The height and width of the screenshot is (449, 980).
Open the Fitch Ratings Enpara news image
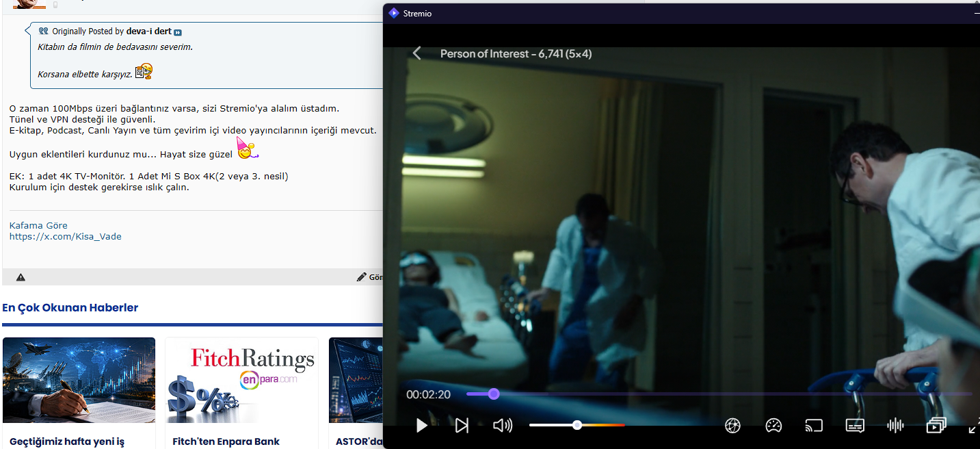tap(241, 380)
